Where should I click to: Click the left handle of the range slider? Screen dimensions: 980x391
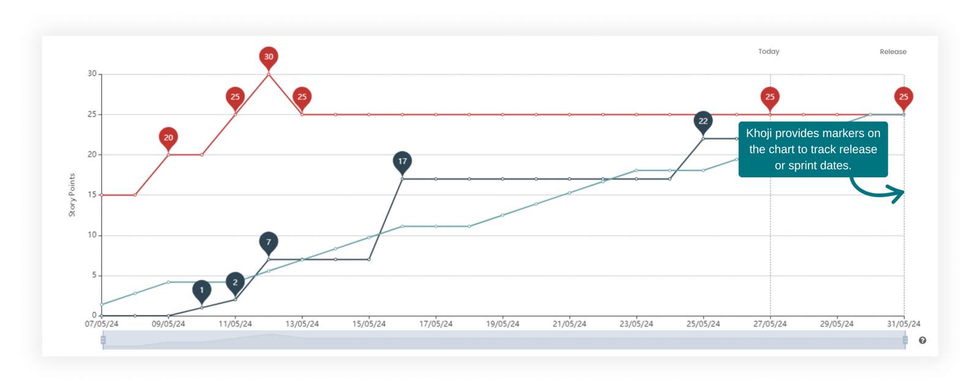tap(103, 340)
